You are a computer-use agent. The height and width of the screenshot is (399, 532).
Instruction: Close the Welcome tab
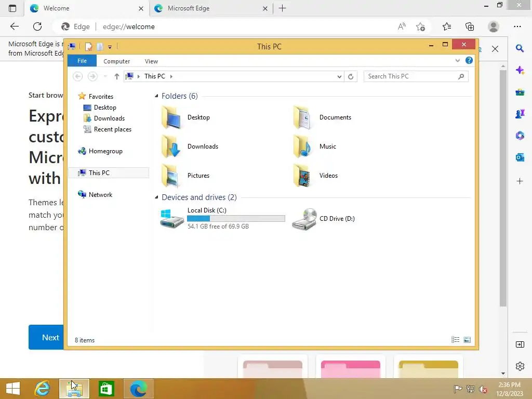[141, 8]
